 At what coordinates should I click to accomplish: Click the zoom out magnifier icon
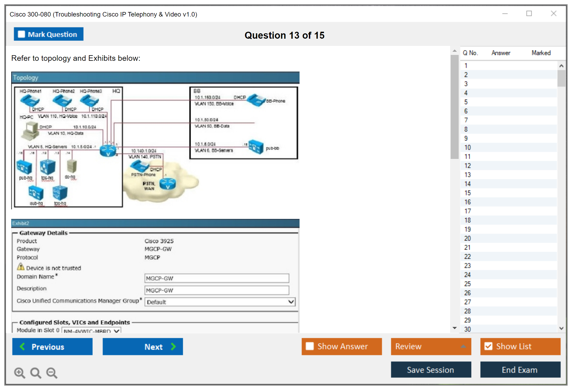[52, 373]
